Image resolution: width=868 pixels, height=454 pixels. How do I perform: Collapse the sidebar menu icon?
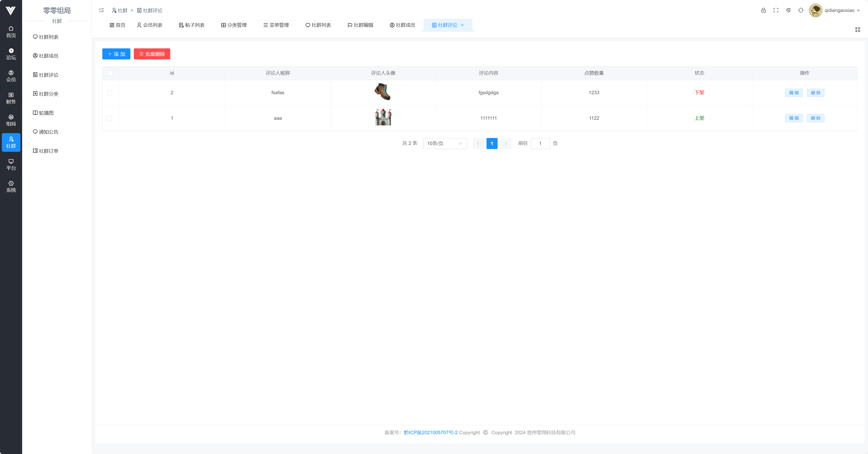tap(101, 10)
